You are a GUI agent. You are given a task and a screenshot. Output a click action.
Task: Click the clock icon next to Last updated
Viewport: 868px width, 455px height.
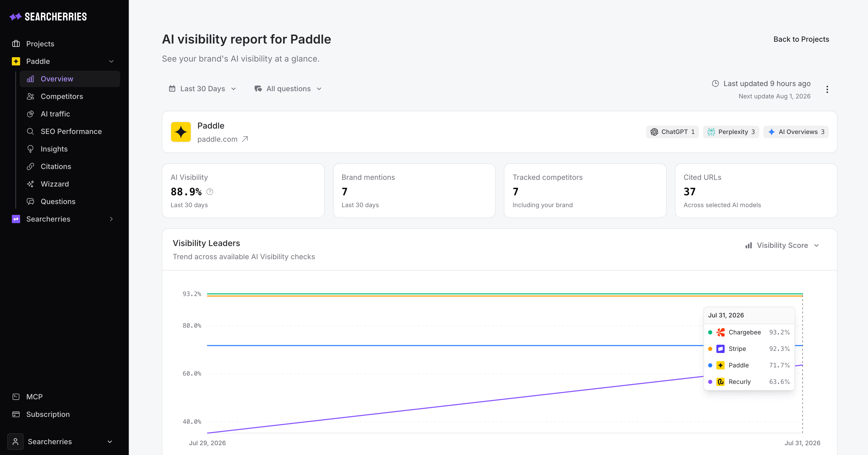pos(715,83)
